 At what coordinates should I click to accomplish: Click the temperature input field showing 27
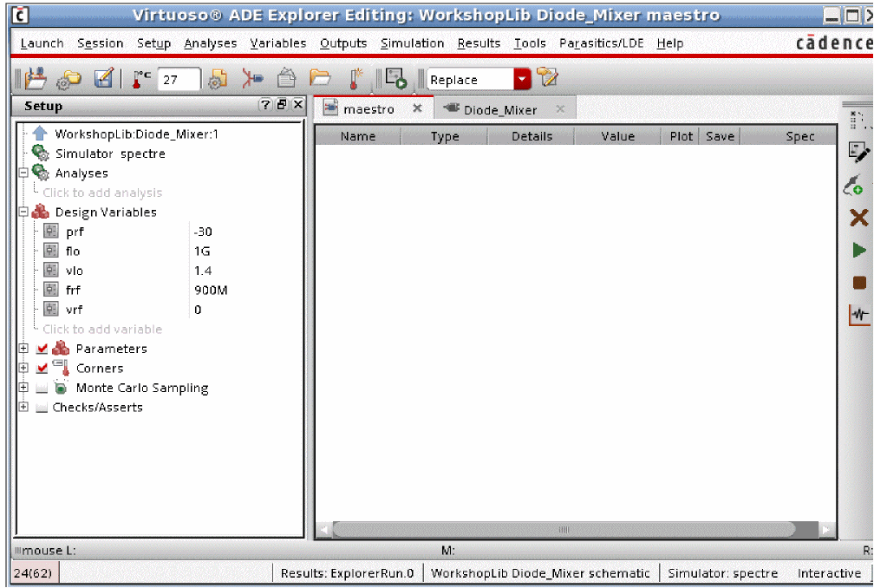point(179,80)
